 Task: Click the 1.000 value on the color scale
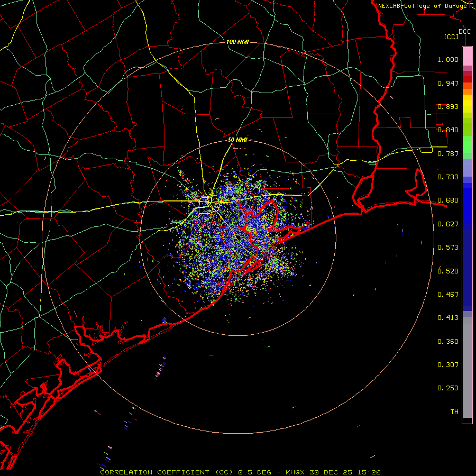[x=448, y=59]
